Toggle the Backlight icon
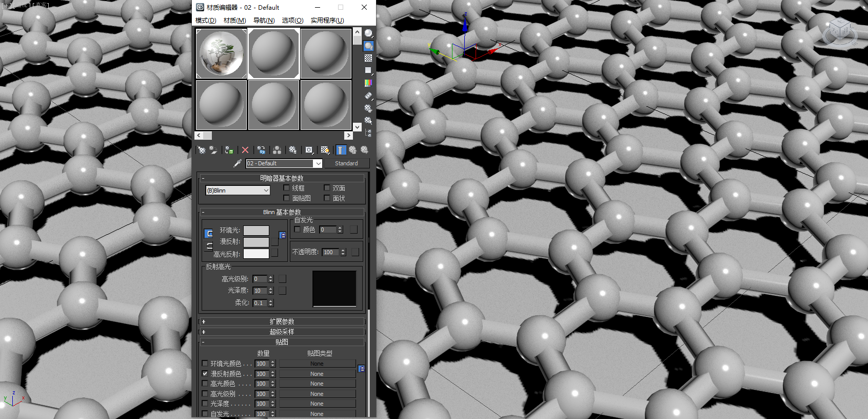Viewport: 868px width, 419px height. (x=368, y=46)
